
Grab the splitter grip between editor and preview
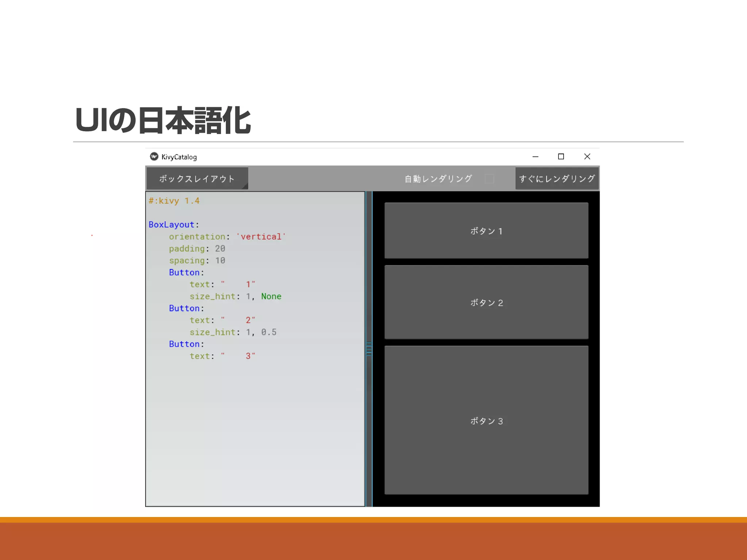tap(369, 349)
